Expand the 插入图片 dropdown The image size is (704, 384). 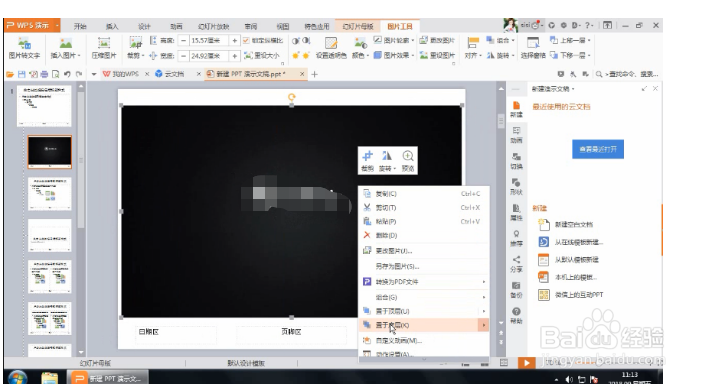(x=79, y=55)
